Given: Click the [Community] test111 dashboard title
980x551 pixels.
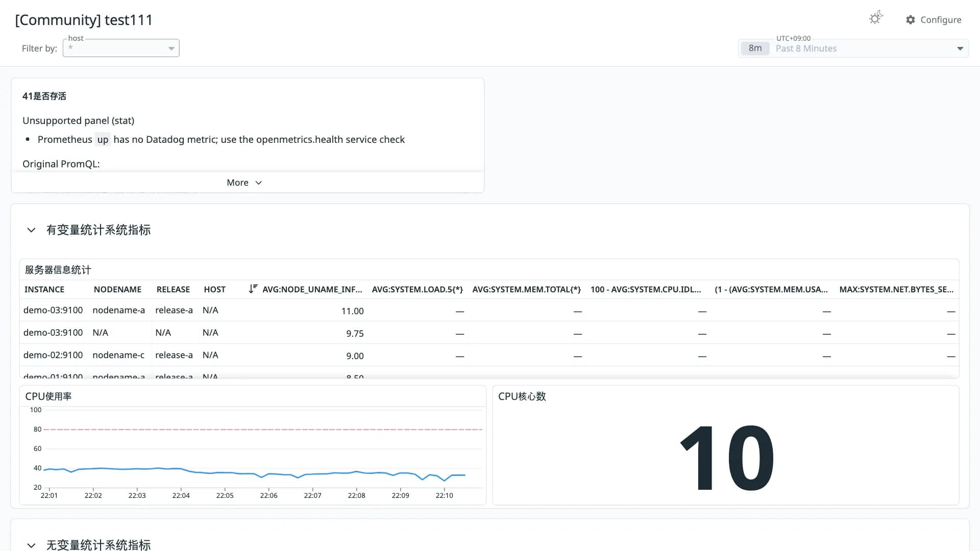Looking at the screenshot, I should (x=84, y=20).
